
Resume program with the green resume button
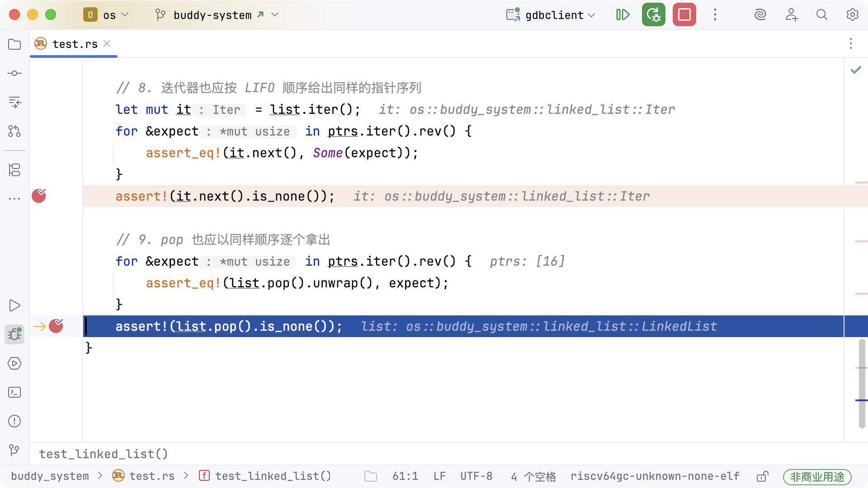(623, 15)
